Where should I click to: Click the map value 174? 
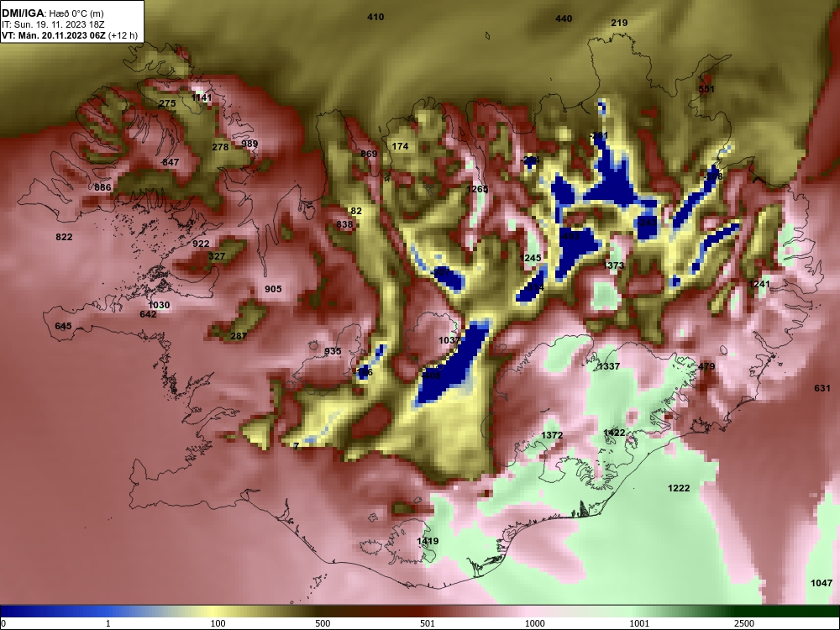click(x=400, y=146)
